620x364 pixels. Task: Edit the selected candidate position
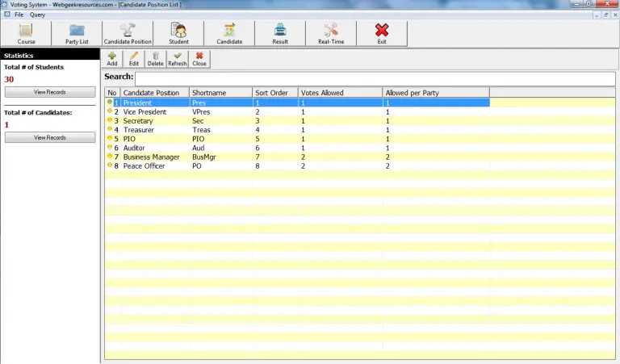(x=134, y=58)
